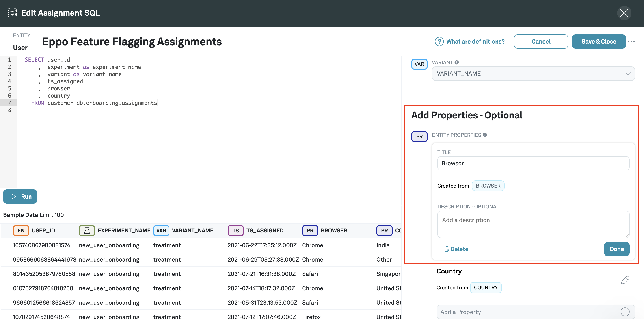Click the question mark help icon
644x319 pixels.
point(439,42)
